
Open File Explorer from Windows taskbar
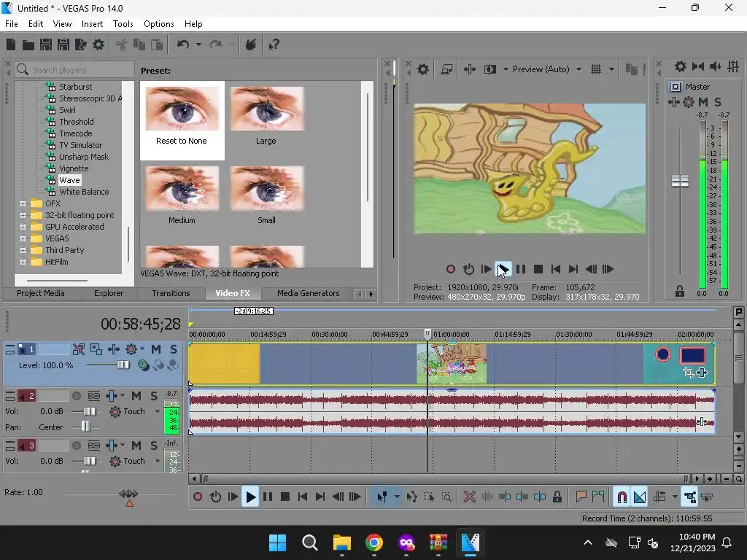click(x=341, y=542)
